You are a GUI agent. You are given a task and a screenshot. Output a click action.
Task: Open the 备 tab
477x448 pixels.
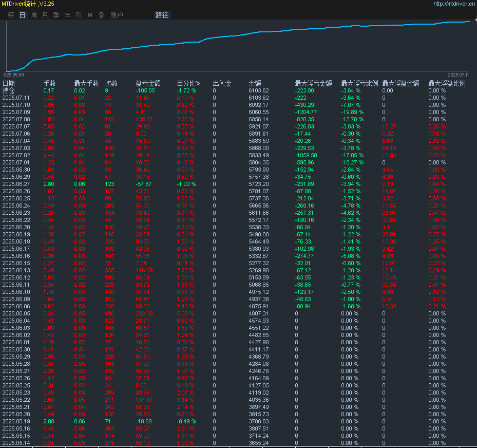pyautogui.click(x=101, y=15)
